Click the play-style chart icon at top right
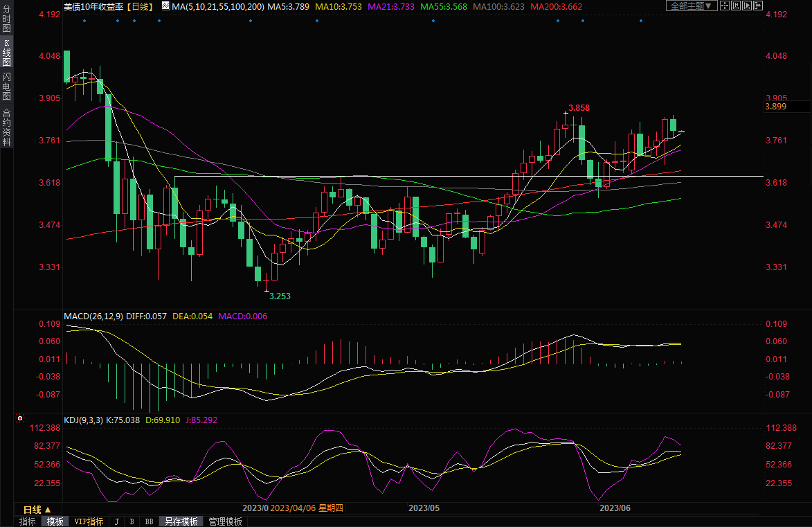Image resolution: width=812 pixels, height=527 pixels. 747,6
